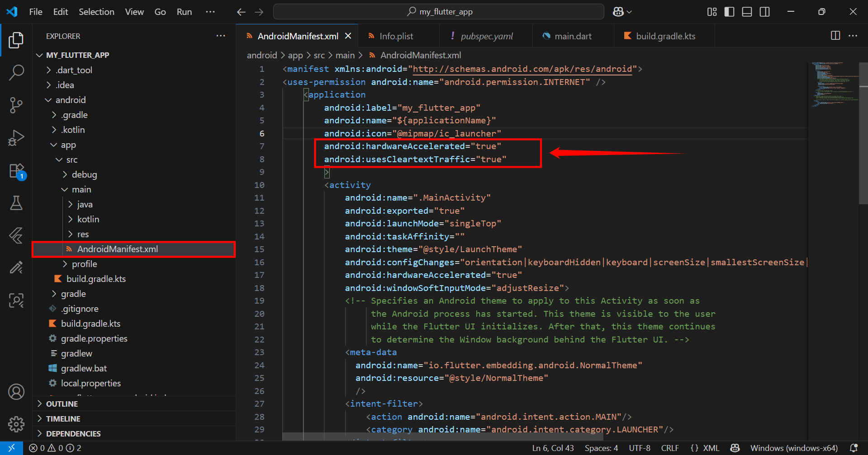Click the editor horizontal scrollbar
This screenshot has height=455, width=868.
tap(442, 436)
